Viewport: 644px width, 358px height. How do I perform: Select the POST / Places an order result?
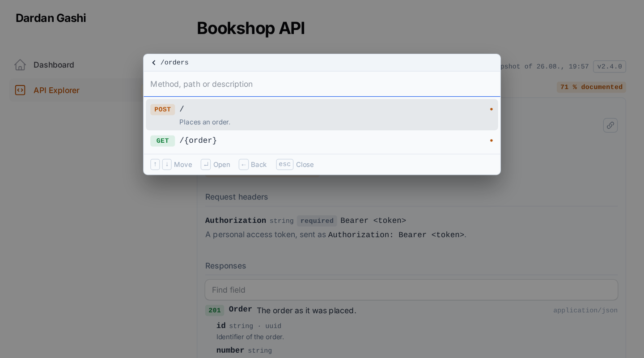click(x=322, y=115)
